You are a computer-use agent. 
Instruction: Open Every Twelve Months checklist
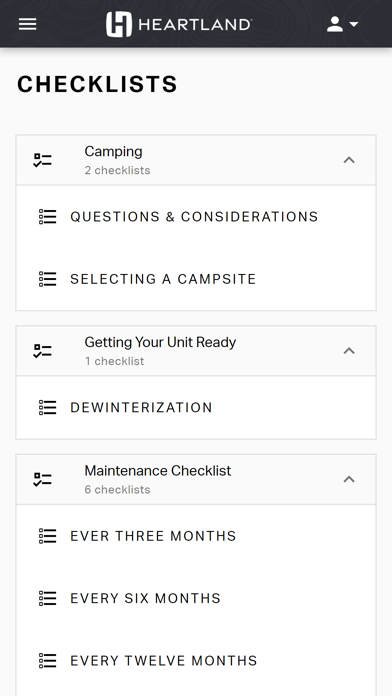click(x=196, y=660)
